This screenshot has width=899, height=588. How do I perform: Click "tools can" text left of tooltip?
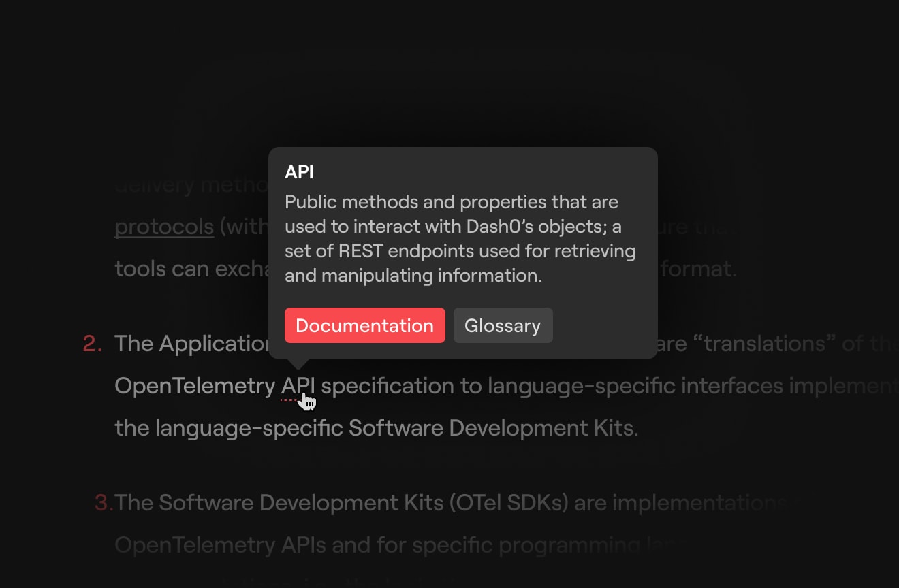click(161, 269)
